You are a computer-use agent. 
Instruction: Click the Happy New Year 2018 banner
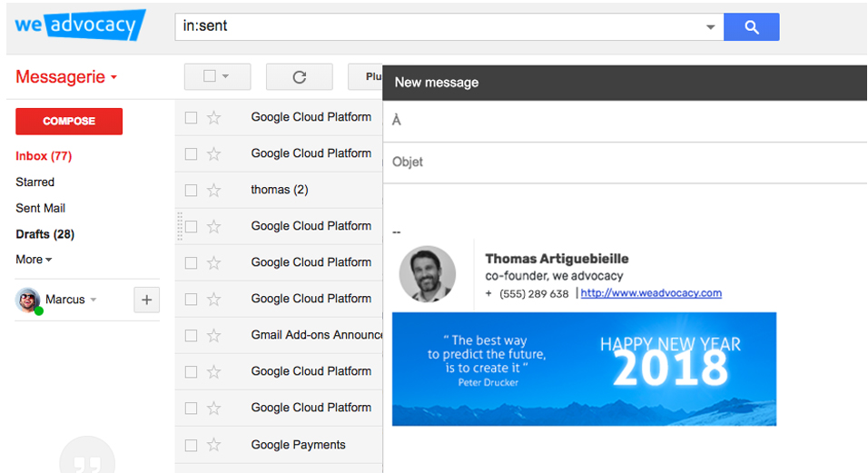click(584, 369)
